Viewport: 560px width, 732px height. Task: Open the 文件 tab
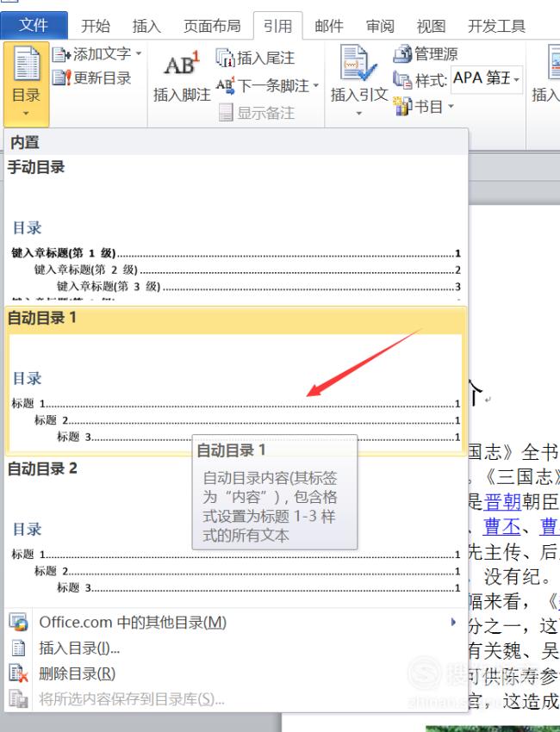(x=34, y=25)
